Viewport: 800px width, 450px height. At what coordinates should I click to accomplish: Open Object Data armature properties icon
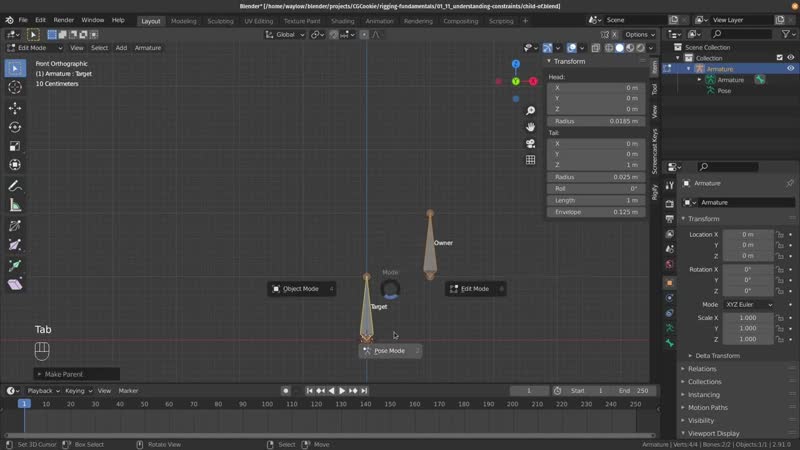[669, 328]
